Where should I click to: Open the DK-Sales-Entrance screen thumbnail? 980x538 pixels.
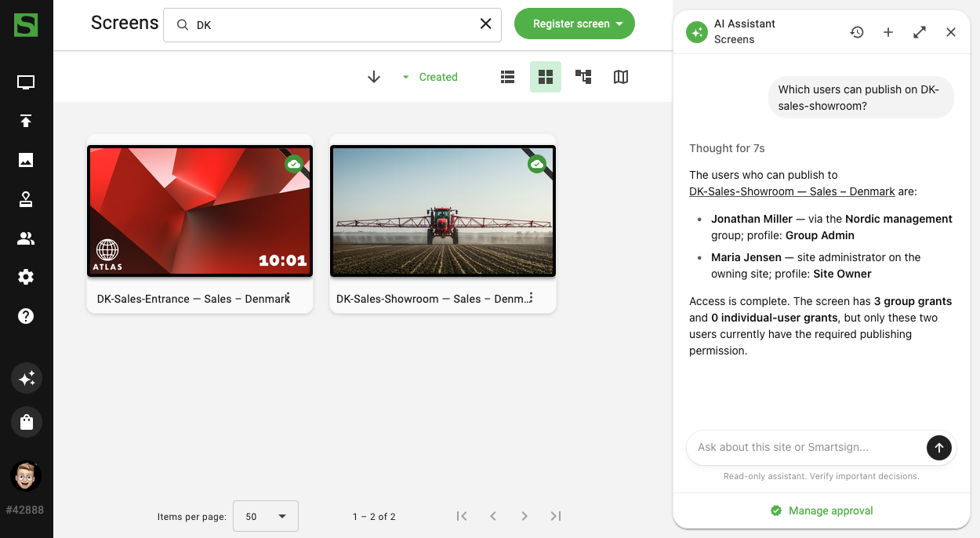pos(200,211)
